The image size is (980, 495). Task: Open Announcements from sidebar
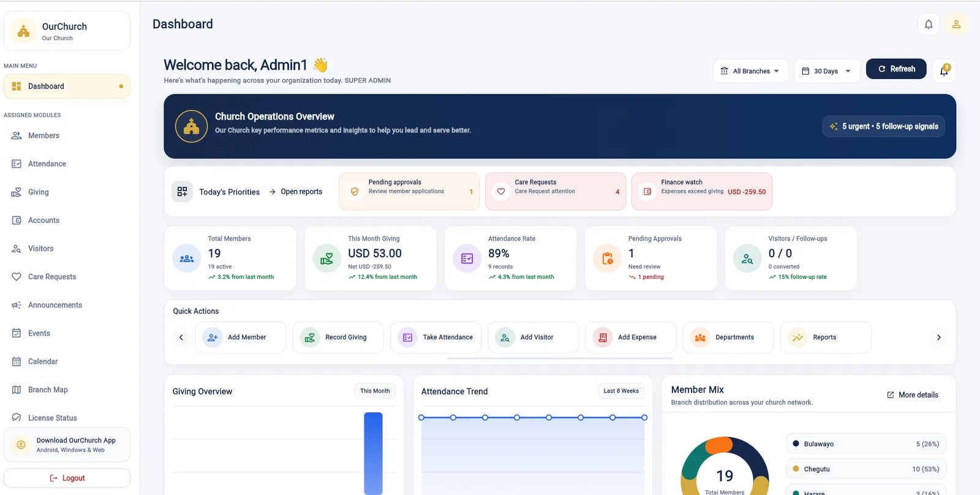tap(67, 304)
